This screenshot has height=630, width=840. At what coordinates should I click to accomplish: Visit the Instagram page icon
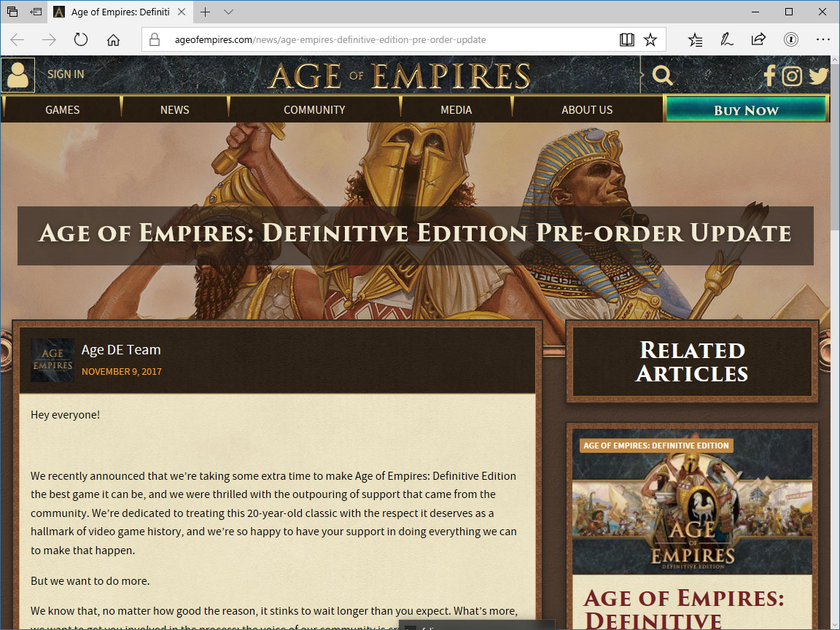pos(792,76)
